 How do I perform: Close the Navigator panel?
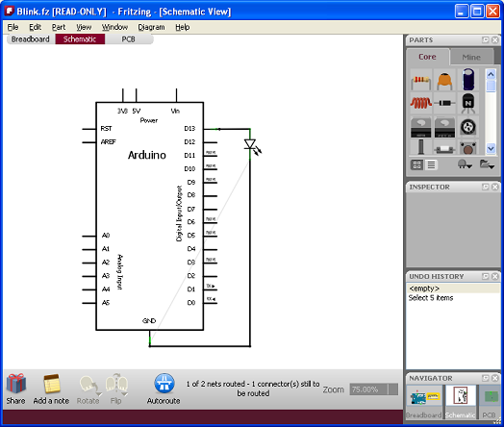point(495,378)
